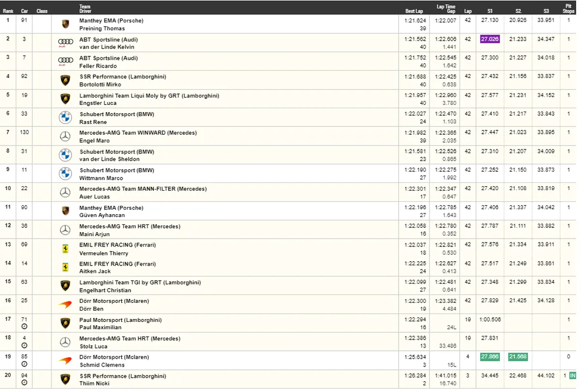Viewport: 584px width, 392px height.
Task: Click the Audi logo next to van der Linde Kelvin
Action: point(65,43)
